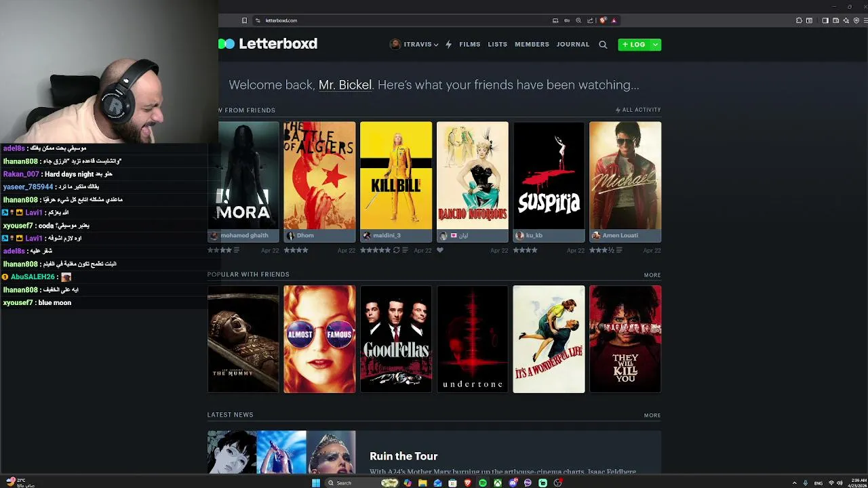Open Brave Shields lion icon
The height and width of the screenshot is (488, 868).
(603, 20)
